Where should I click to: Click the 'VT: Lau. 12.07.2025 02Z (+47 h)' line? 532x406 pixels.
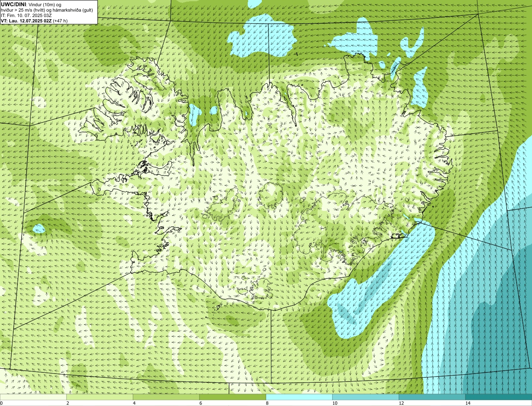click(34, 20)
